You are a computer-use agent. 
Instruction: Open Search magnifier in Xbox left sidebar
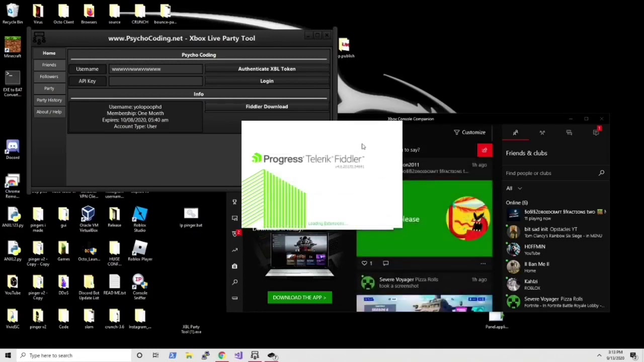(x=234, y=282)
